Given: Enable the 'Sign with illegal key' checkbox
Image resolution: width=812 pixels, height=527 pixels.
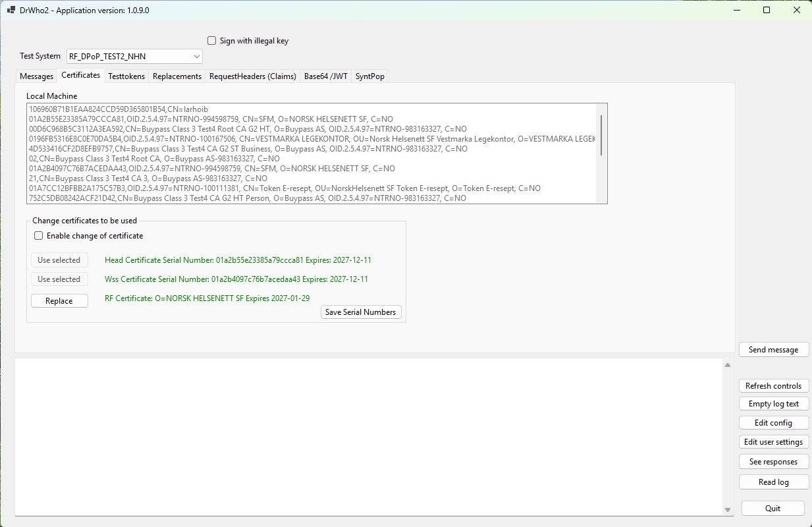Looking at the screenshot, I should click(x=212, y=41).
